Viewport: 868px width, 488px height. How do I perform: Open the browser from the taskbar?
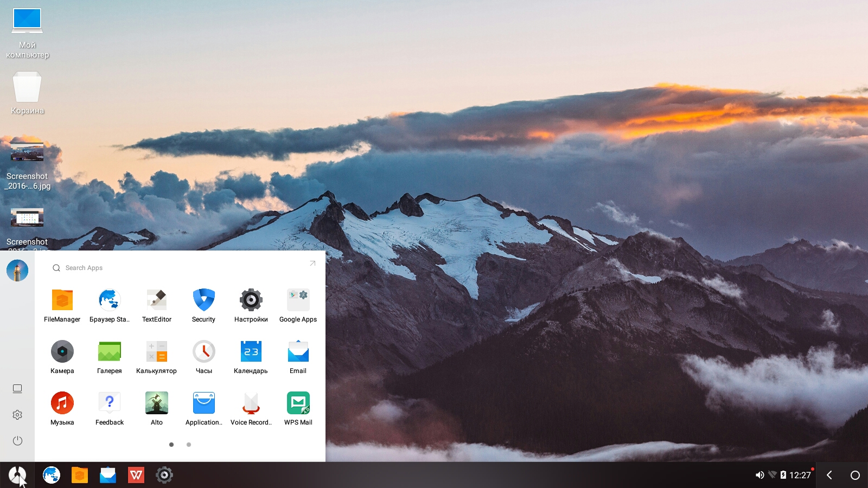click(x=52, y=475)
